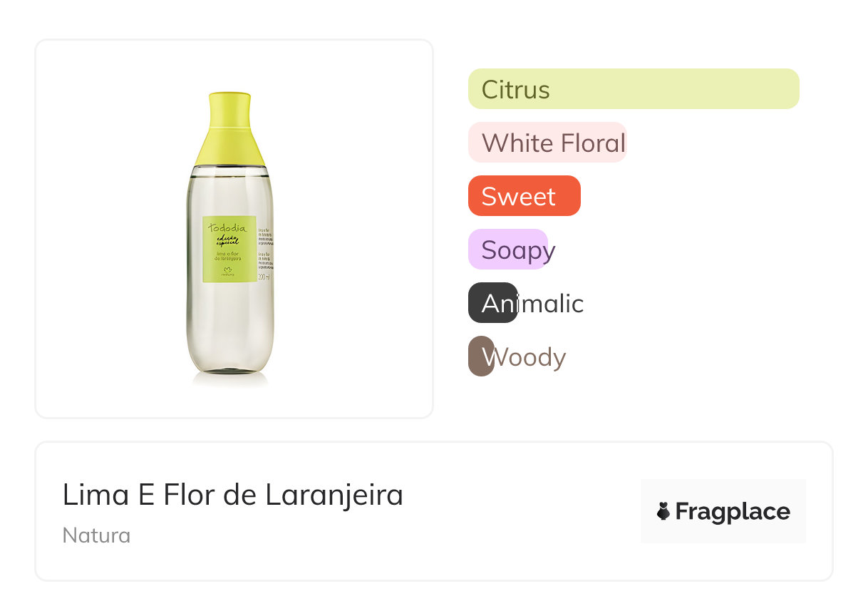The height and width of the screenshot is (616, 868).
Task: Click the Fragplace wordmark text
Action: point(733,511)
